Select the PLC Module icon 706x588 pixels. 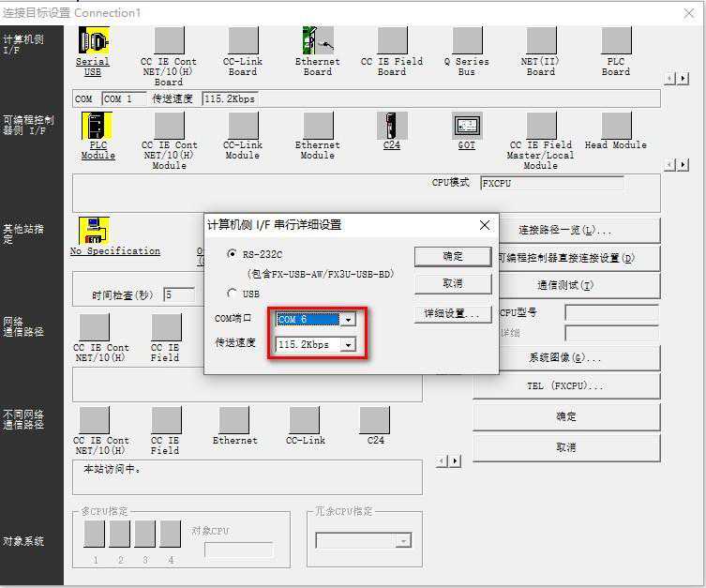pos(98,127)
